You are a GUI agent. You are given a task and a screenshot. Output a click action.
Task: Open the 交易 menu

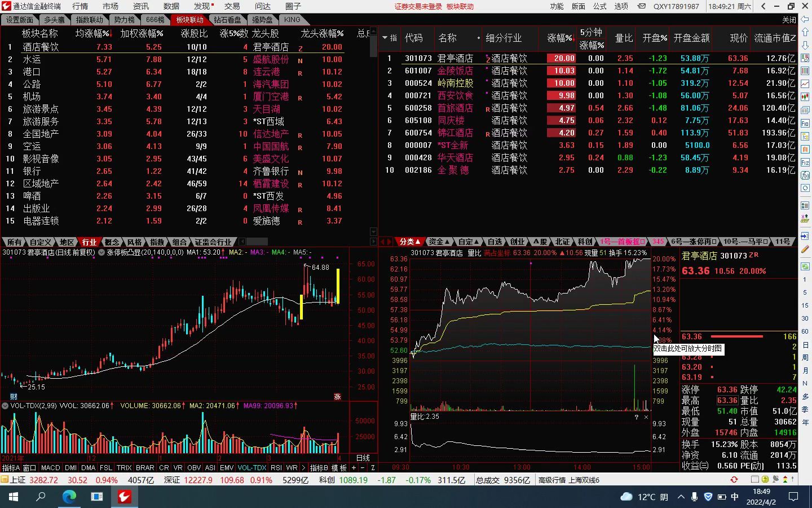point(232,6)
